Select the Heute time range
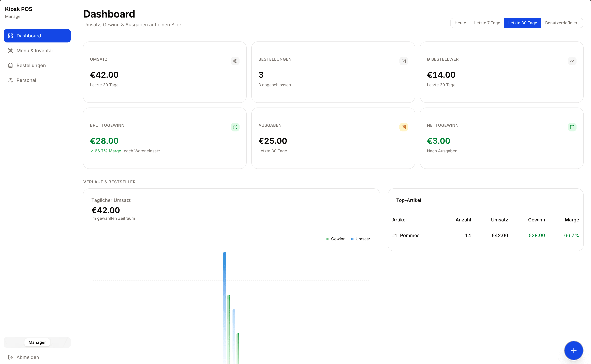Image resolution: width=591 pixels, height=364 pixels. [460, 23]
